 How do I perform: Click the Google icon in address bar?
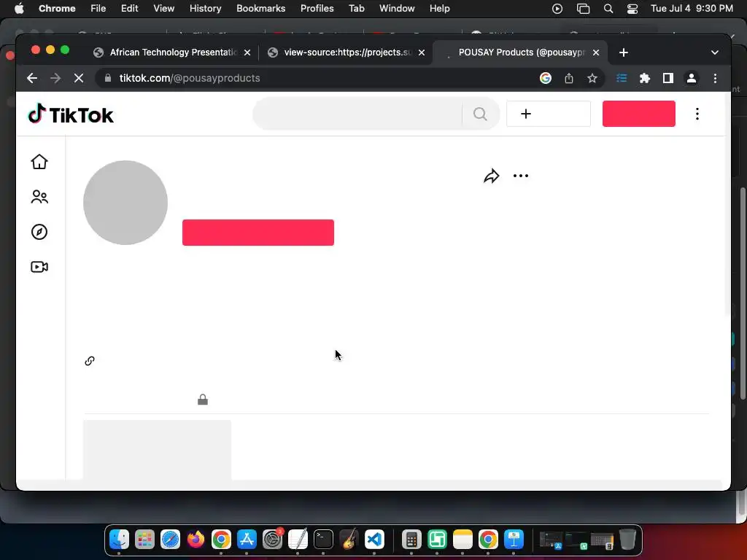(x=546, y=78)
